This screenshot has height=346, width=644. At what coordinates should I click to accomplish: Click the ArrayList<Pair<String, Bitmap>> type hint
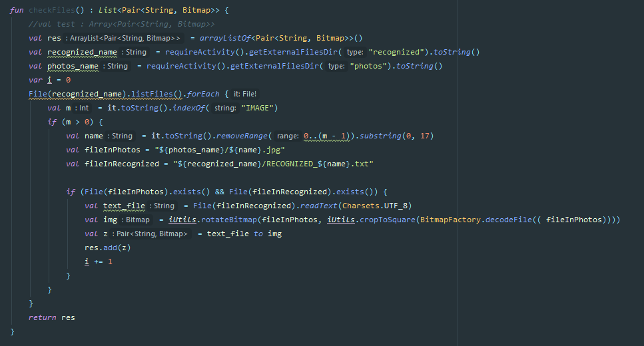pyautogui.click(x=125, y=38)
